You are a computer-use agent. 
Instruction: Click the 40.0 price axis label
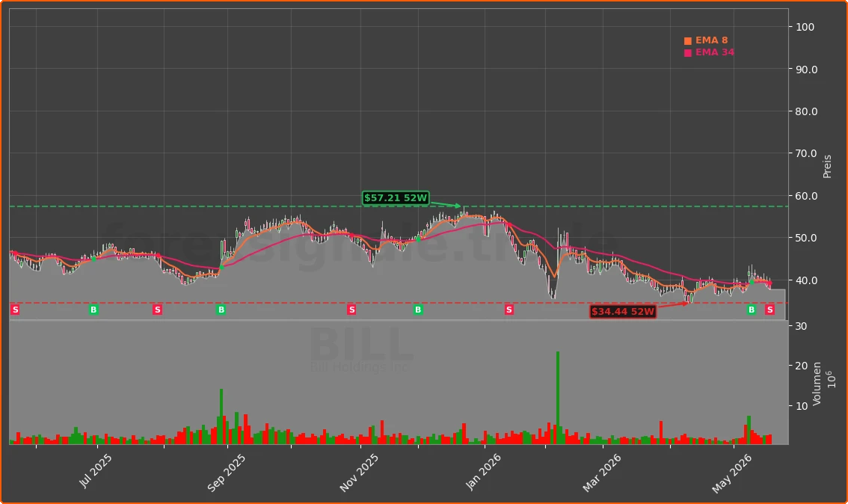click(806, 280)
